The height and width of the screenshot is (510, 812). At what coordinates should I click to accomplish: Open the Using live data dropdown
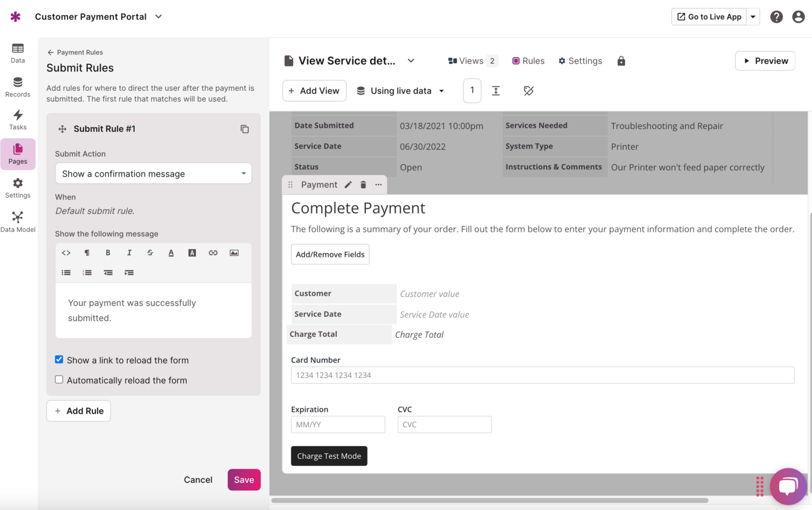(x=401, y=90)
